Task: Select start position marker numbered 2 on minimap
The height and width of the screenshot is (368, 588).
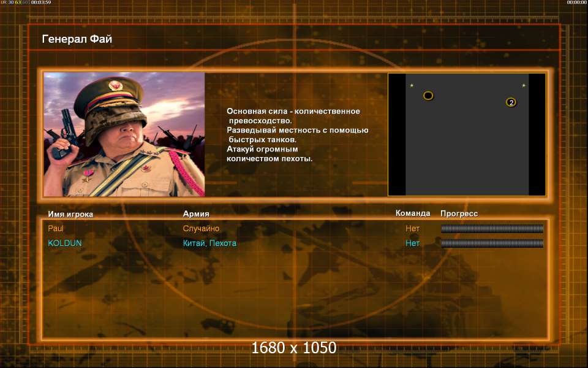Action: pyautogui.click(x=511, y=102)
